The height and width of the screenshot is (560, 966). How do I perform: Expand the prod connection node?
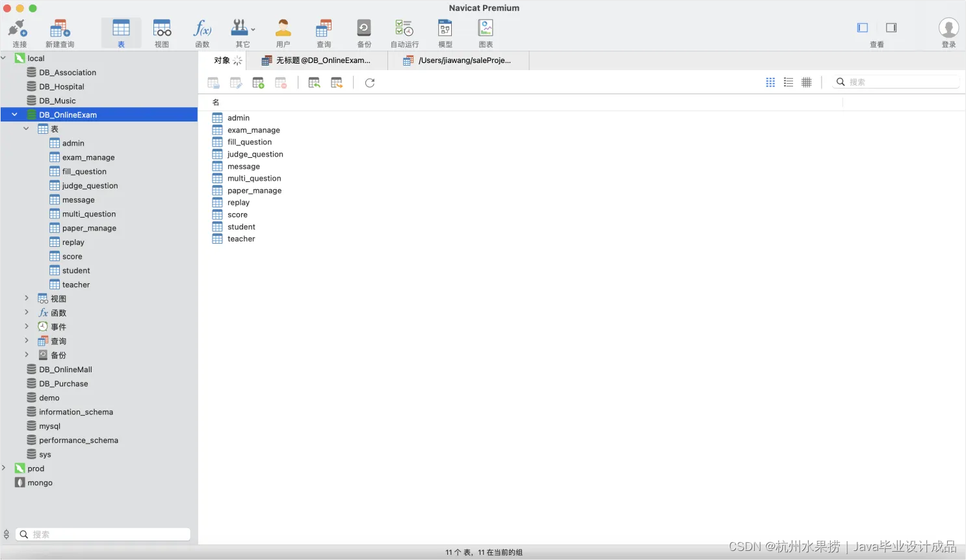[4, 468]
